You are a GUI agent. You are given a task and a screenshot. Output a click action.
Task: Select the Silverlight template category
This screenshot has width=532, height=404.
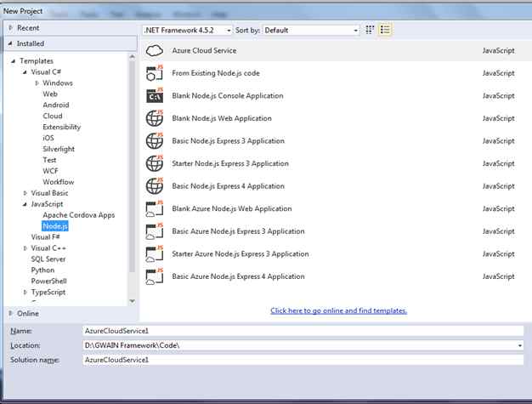pos(59,149)
